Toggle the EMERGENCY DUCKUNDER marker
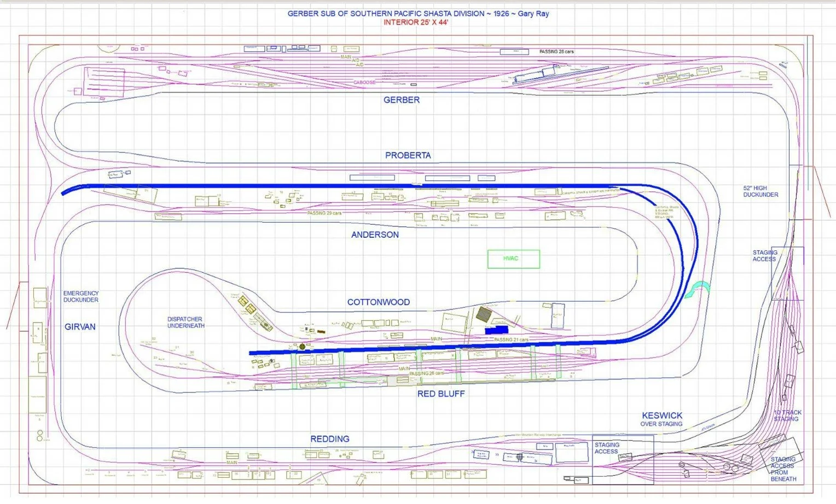Screen dimensions: 836x504 pos(80,297)
